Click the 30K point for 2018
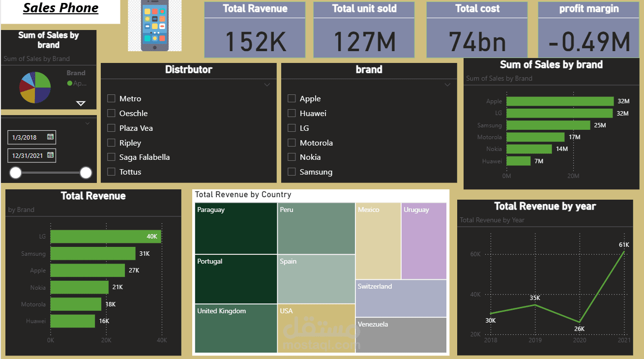644x359 pixels. point(491,313)
